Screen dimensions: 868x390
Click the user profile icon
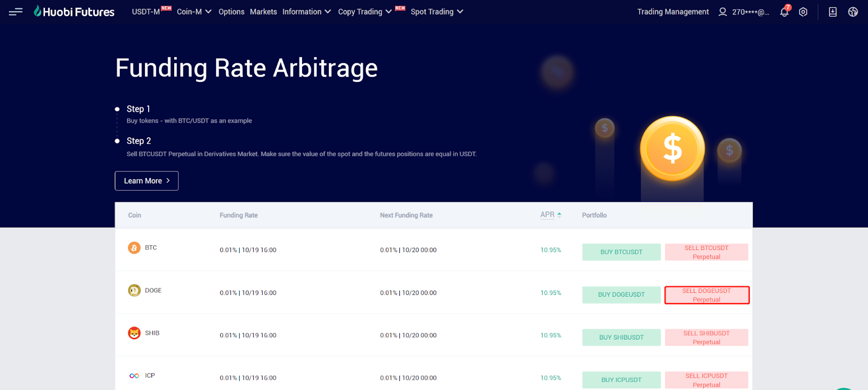click(x=723, y=12)
